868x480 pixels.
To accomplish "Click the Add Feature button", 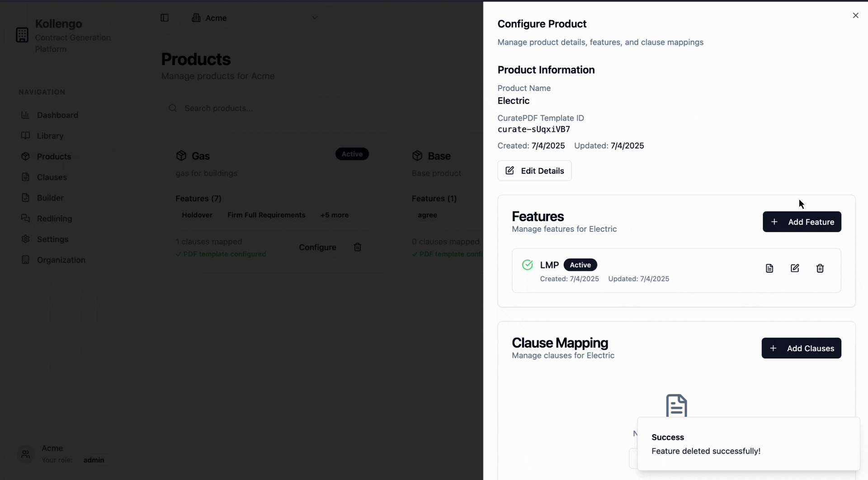I will (x=802, y=222).
